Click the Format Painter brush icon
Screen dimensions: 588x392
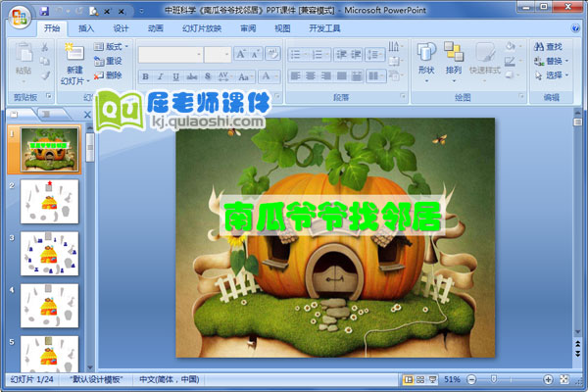pos(45,75)
